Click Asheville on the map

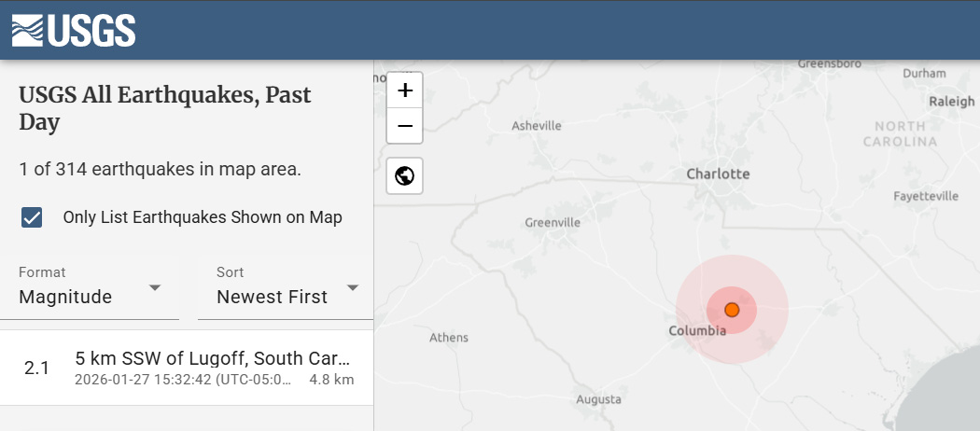coord(537,126)
